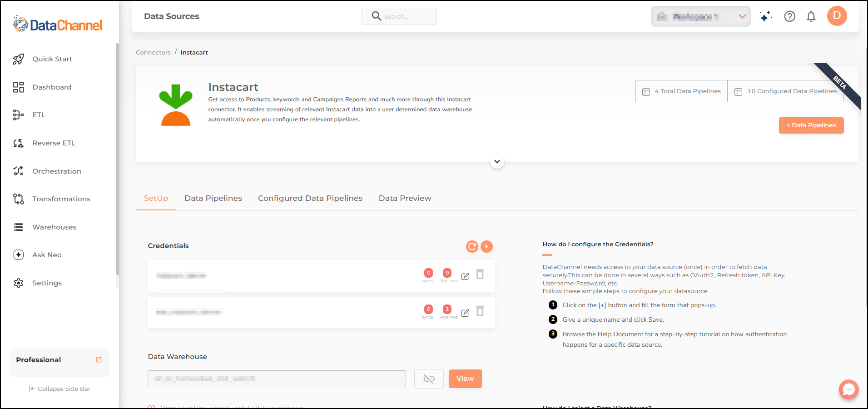Open the Ask Neo icon
This screenshot has height=409, width=868.
click(18, 255)
